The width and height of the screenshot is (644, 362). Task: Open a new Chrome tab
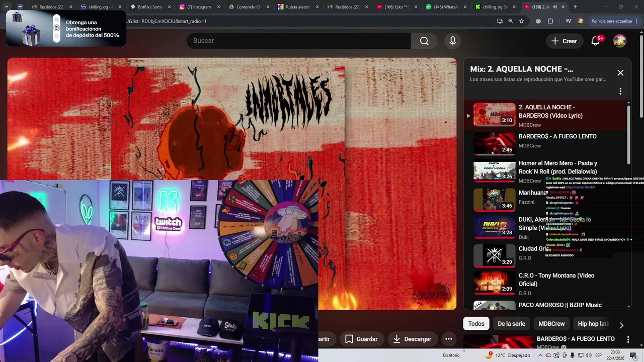(x=575, y=7)
